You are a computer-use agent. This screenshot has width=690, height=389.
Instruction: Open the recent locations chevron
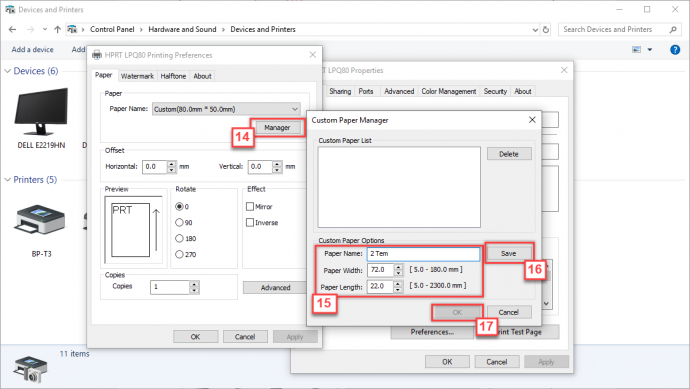click(x=45, y=29)
